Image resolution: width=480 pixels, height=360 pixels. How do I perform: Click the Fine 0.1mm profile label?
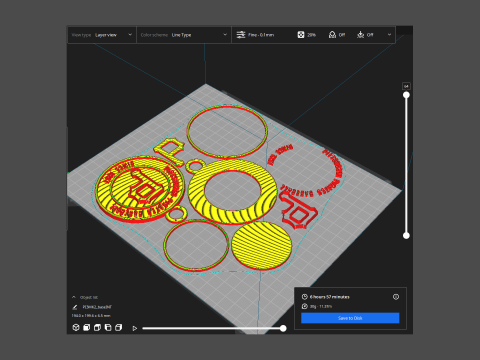pos(261,35)
